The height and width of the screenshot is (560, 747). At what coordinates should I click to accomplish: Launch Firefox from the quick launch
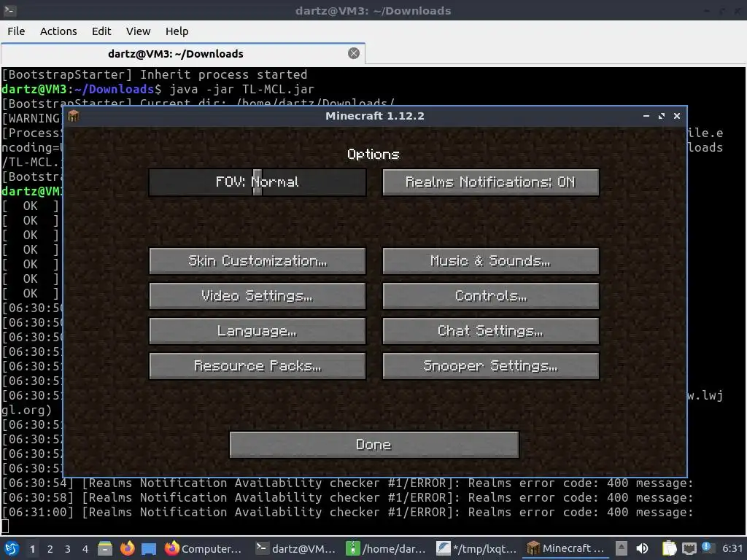coord(127,548)
